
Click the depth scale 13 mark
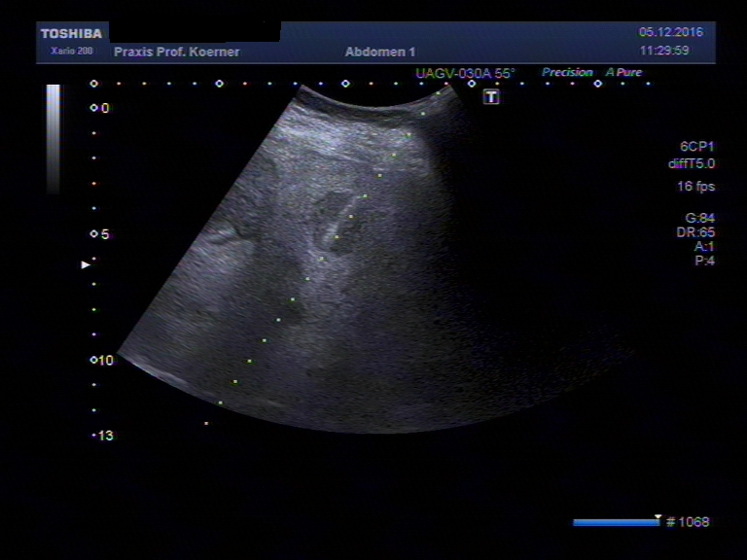pyautogui.click(x=103, y=436)
